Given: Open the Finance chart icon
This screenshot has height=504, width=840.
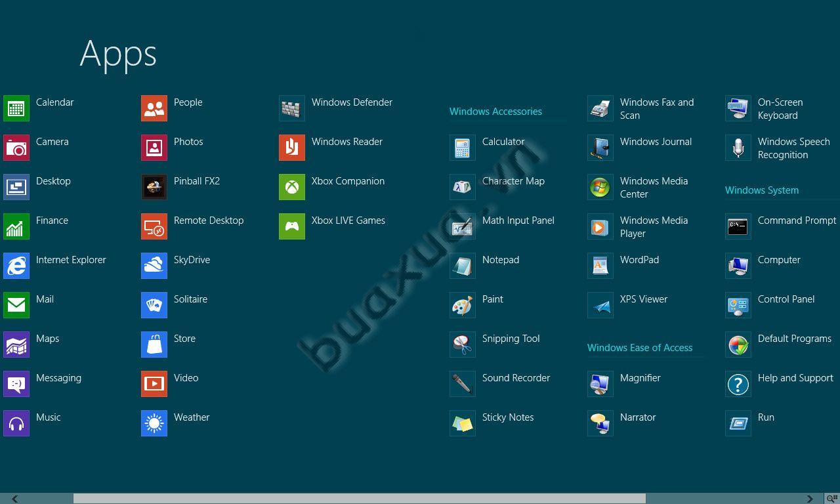Looking at the screenshot, I should point(16,226).
